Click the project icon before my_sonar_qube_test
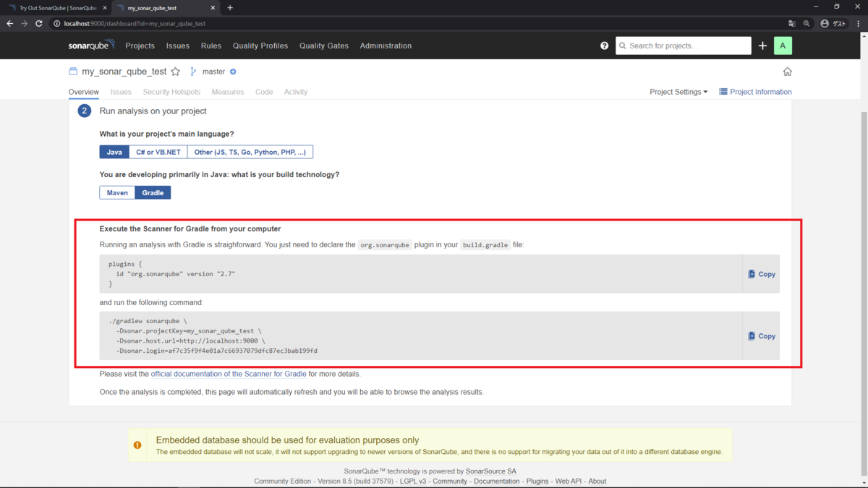 coord(73,72)
